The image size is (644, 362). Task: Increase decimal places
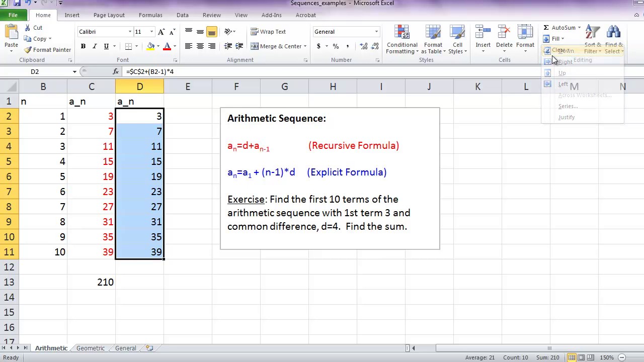[x=362, y=46]
